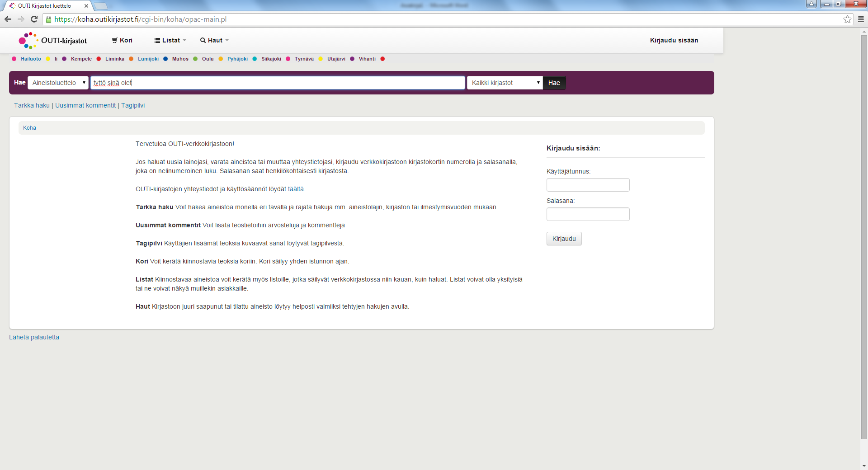Open a new browser tab
Viewport: 868px width, 470px height.
[100, 6]
